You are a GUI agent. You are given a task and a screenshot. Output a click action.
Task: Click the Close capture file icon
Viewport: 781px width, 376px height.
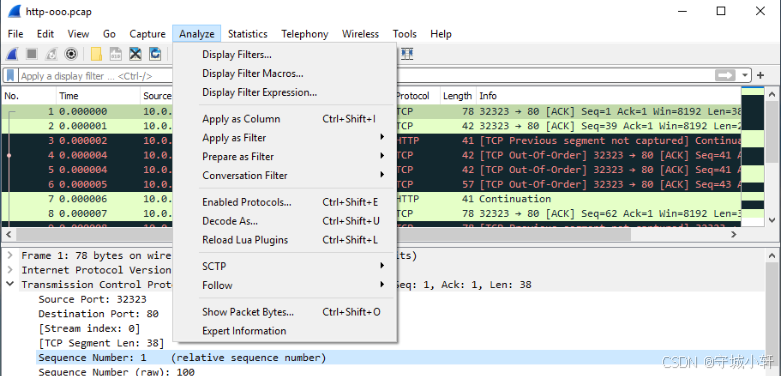(135, 54)
